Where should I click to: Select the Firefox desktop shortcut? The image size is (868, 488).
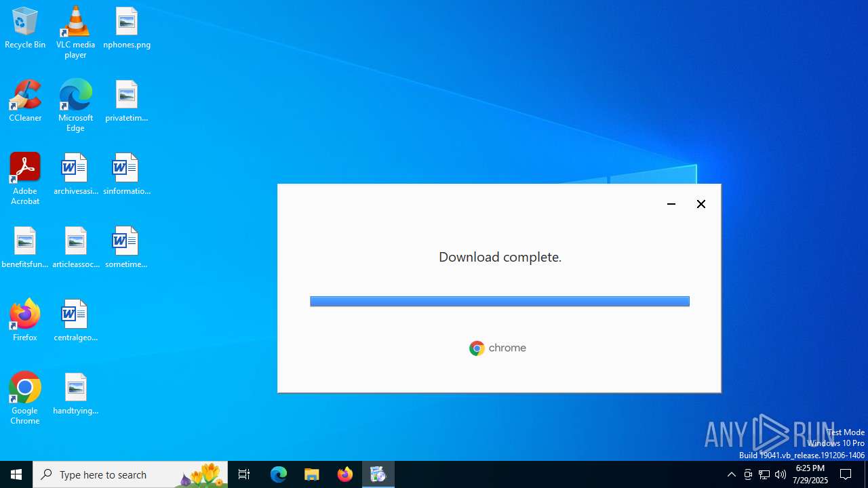[25, 321]
